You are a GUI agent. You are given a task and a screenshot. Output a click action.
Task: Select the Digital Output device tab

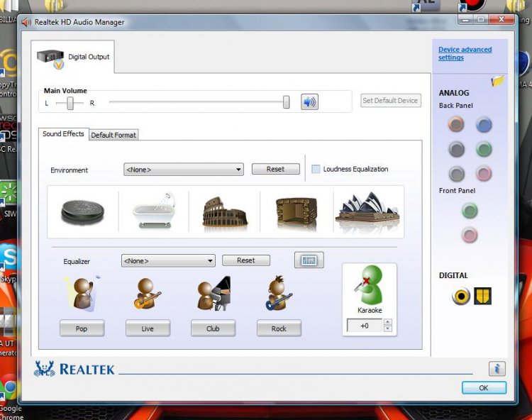point(72,57)
